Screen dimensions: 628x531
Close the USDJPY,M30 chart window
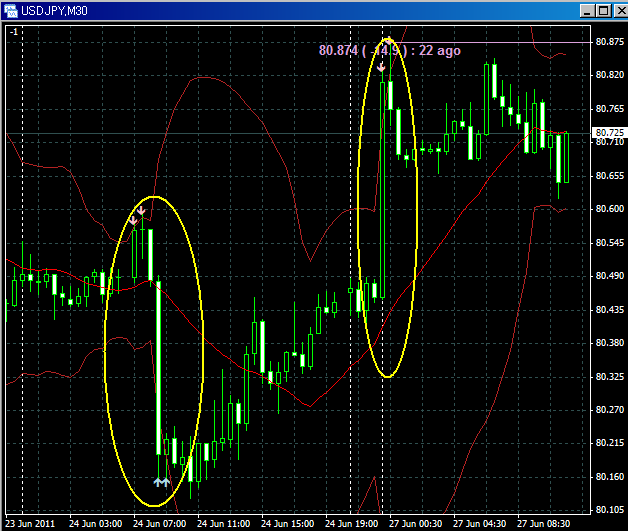coord(616,10)
